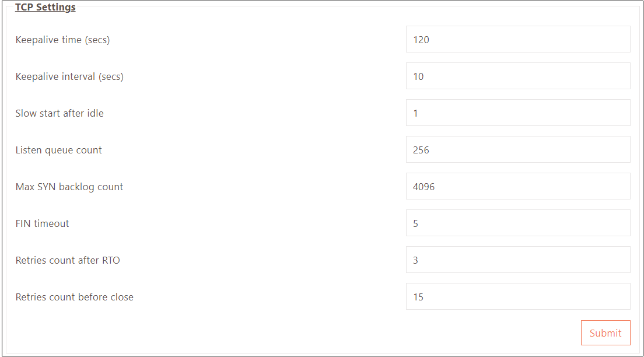This screenshot has width=644, height=357.
Task: Click the TCP Settings heading
Action: (45, 8)
